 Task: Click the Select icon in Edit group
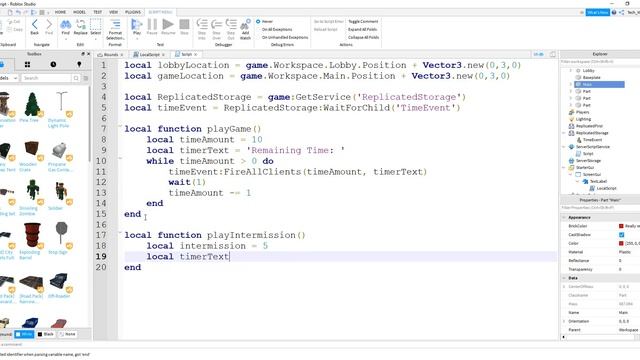96,24
